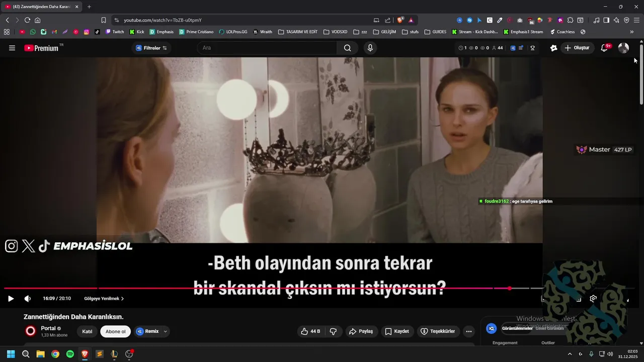Open Remix button
This screenshot has width=644, height=362.
coord(147,331)
